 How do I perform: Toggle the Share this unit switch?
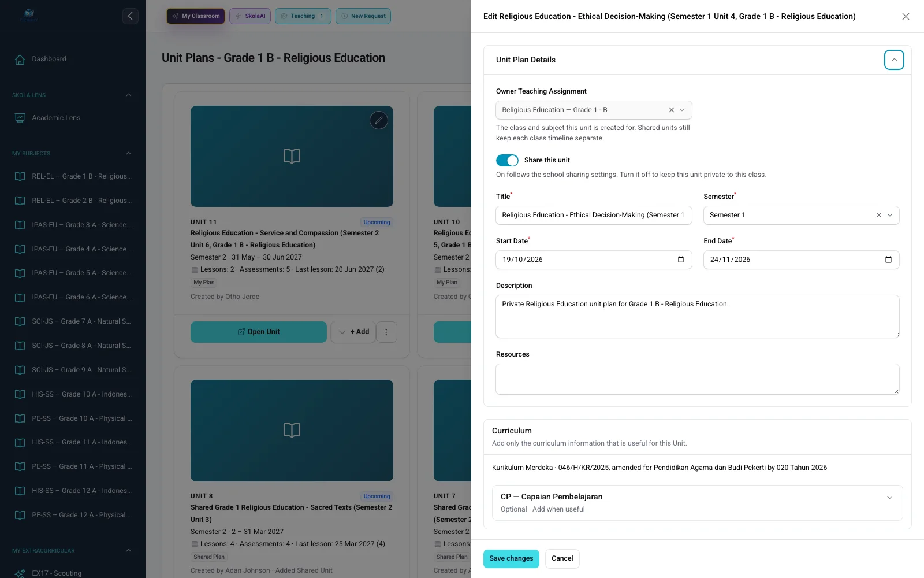pyautogui.click(x=507, y=160)
